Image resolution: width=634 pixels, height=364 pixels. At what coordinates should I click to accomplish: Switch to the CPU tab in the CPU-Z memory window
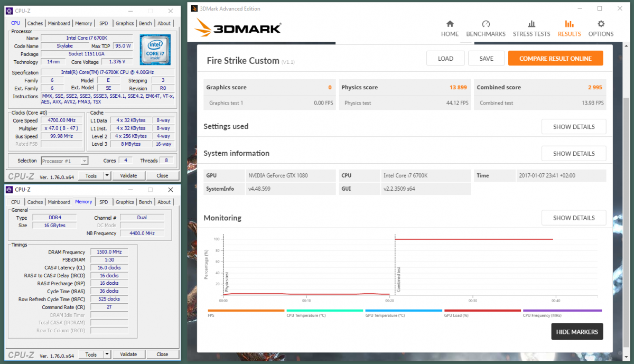[16, 202]
